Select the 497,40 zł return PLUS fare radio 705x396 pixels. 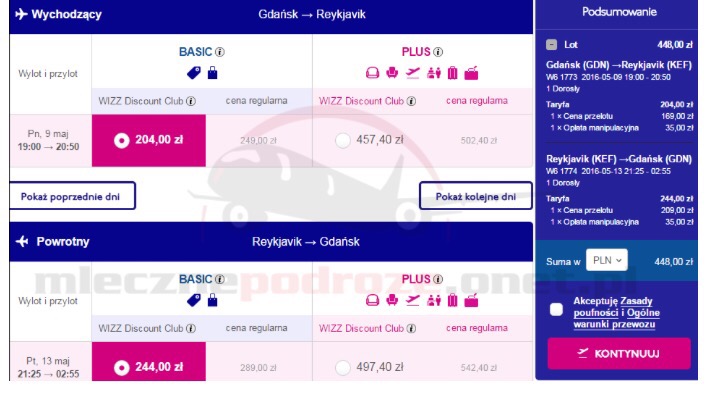click(x=343, y=368)
